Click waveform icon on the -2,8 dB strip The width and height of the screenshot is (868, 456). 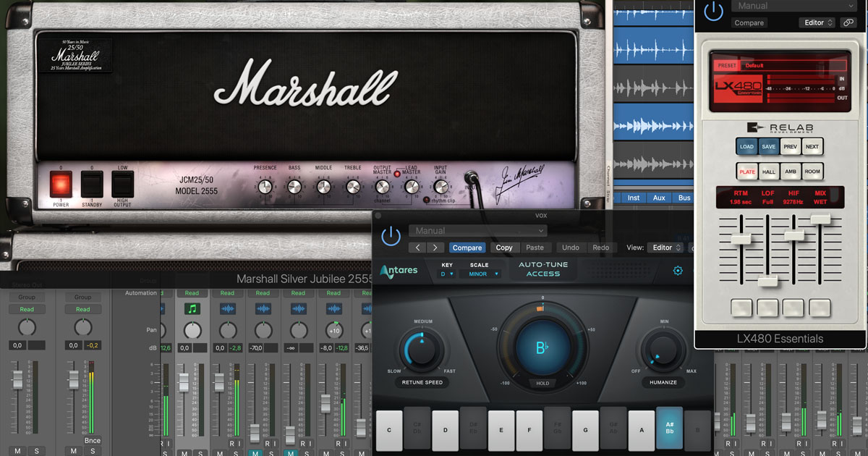click(227, 309)
